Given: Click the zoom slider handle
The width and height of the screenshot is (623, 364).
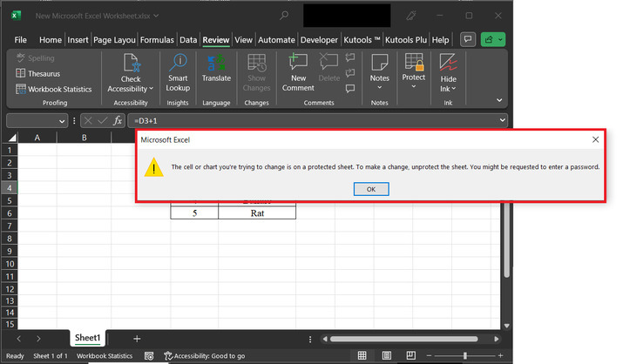Looking at the screenshot, I should pos(465,355).
